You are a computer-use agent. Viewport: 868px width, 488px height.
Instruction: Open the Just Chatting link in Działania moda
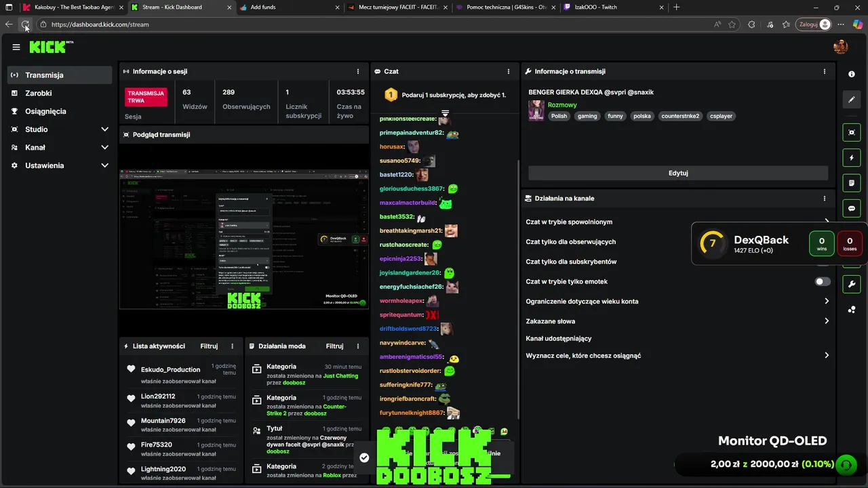point(340,375)
